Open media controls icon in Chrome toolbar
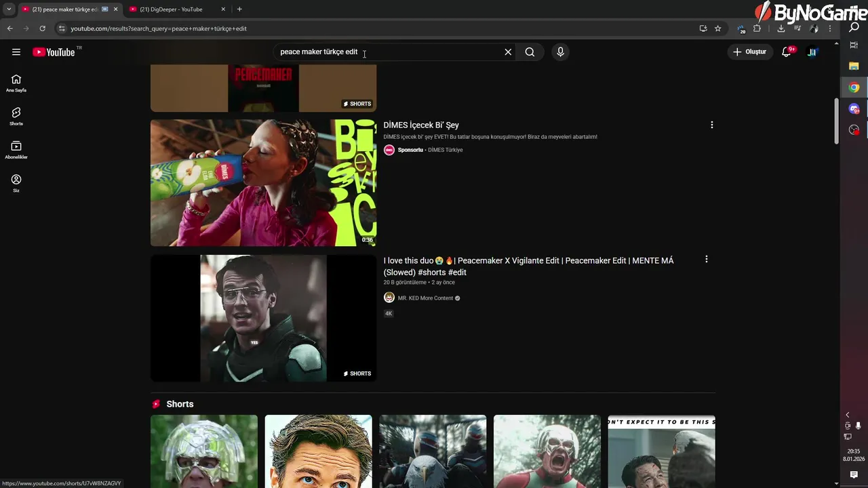The width and height of the screenshot is (868, 488). tap(797, 28)
